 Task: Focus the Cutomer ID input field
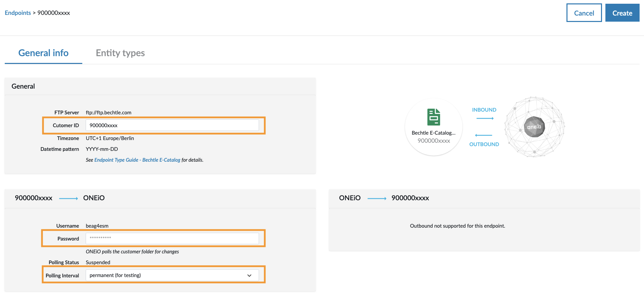[172, 125]
